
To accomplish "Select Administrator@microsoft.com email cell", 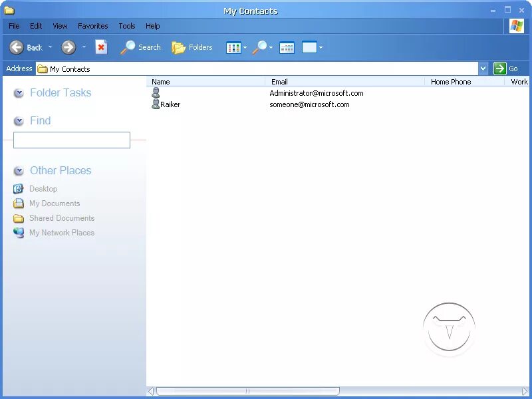I will [x=317, y=93].
